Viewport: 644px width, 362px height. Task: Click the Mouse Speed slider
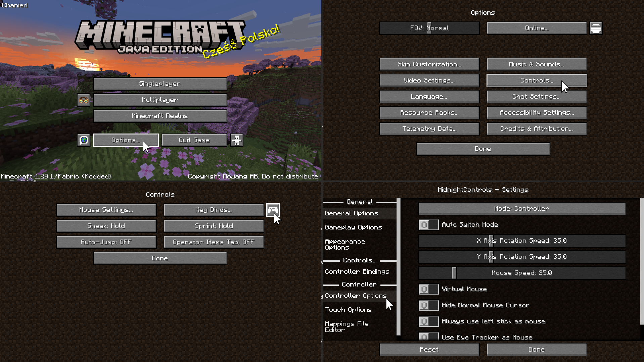[522, 273]
